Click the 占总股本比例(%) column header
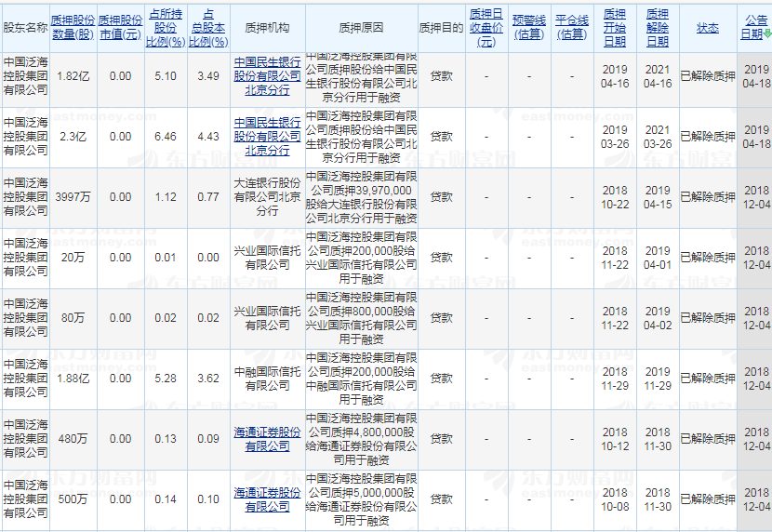This screenshot has height=532, width=772. (x=208, y=27)
